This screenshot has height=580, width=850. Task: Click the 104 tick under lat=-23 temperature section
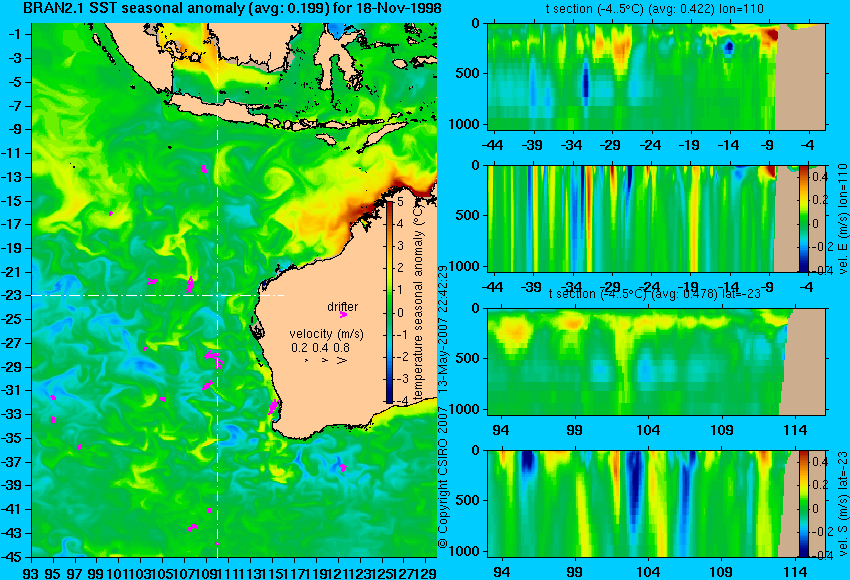[648, 430]
